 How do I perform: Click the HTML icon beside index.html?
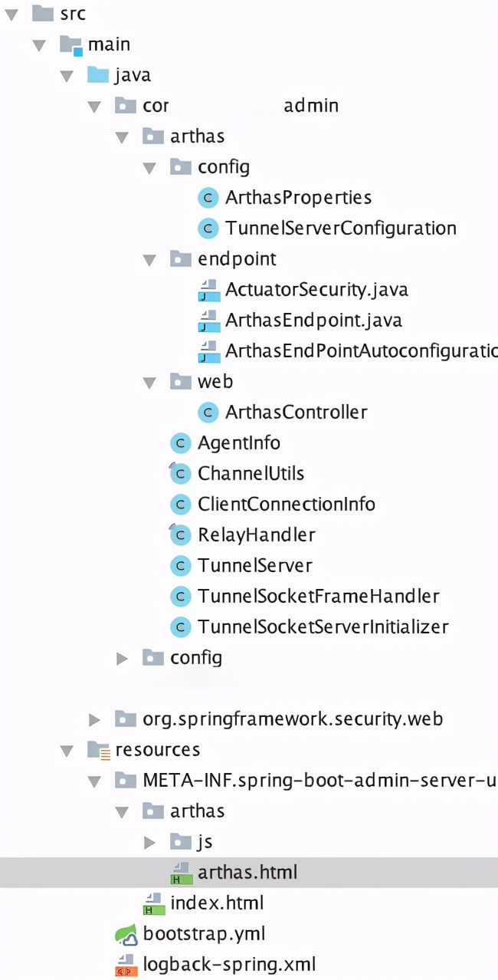click(153, 903)
